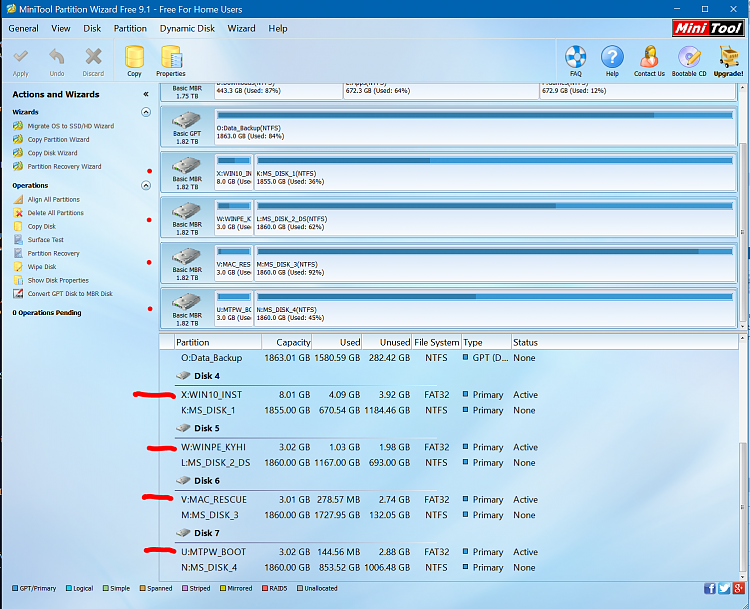Select N:MS_DISK_4 partition block in map
750x609 pixels.
pyautogui.click(x=495, y=308)
